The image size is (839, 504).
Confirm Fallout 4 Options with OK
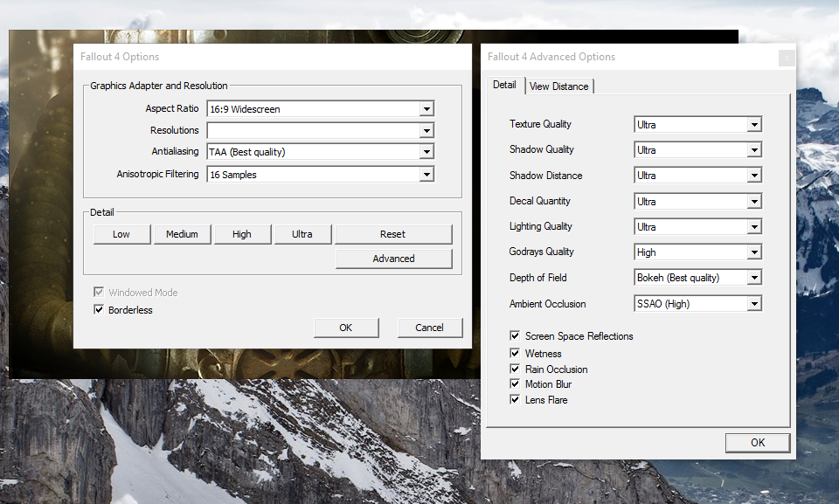[346, 328]
